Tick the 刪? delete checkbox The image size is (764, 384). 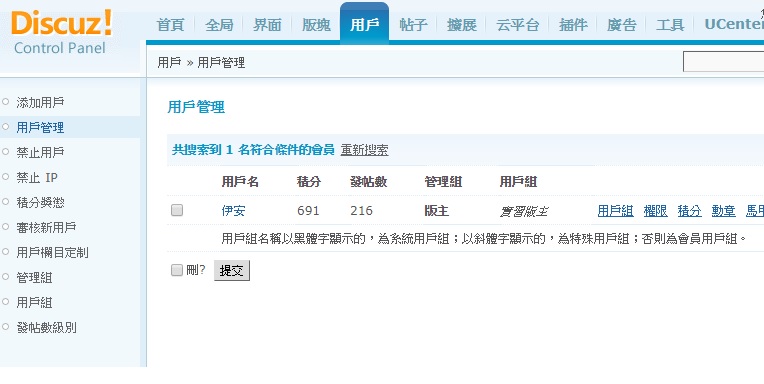click(176, 270)
